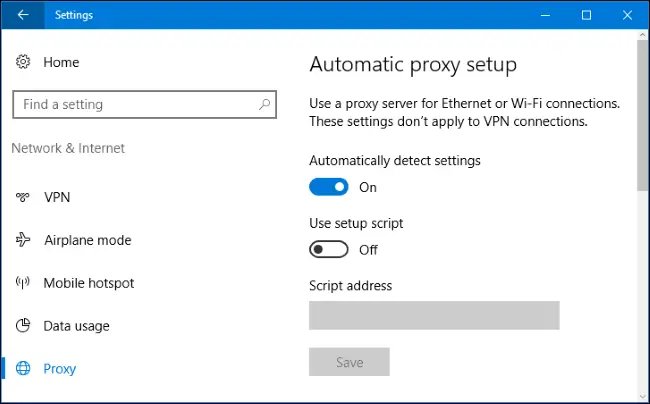Viewport: 650px width, 404px height.
Task: Click the Home gear icon
Action: click(x=23, y=62)
